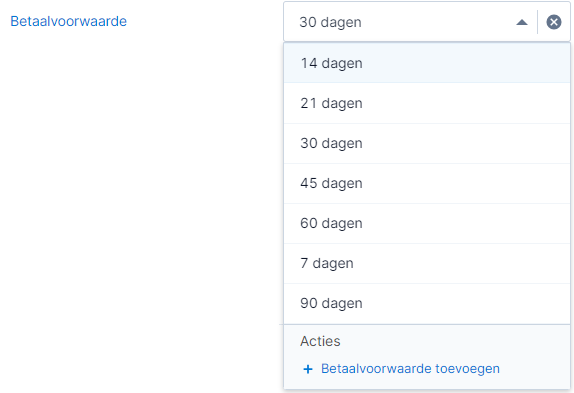574x393 pixels.
Task: Click the plus icon next to Betaalvoorwaarde toevoegen
Action: (x=308, y=369)
